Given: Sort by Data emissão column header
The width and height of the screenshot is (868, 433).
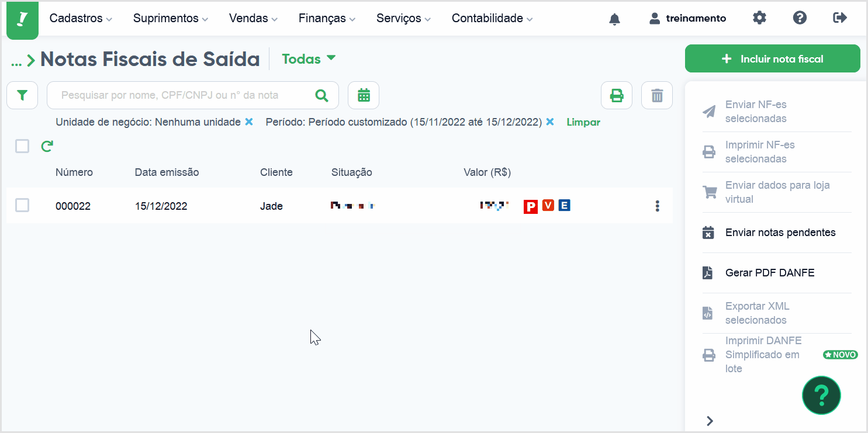Looking at the screenshot, I should point(167,172).
